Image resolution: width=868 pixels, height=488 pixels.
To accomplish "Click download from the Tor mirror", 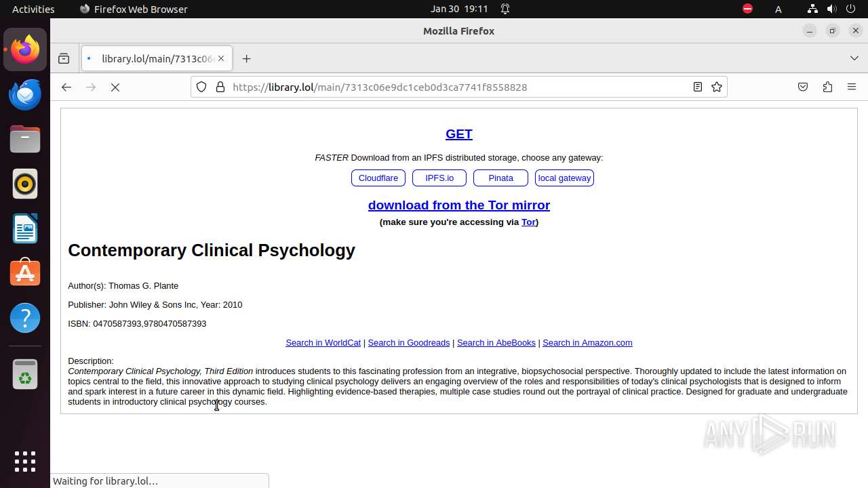I will pyautogui.click(x=459, y=205).
